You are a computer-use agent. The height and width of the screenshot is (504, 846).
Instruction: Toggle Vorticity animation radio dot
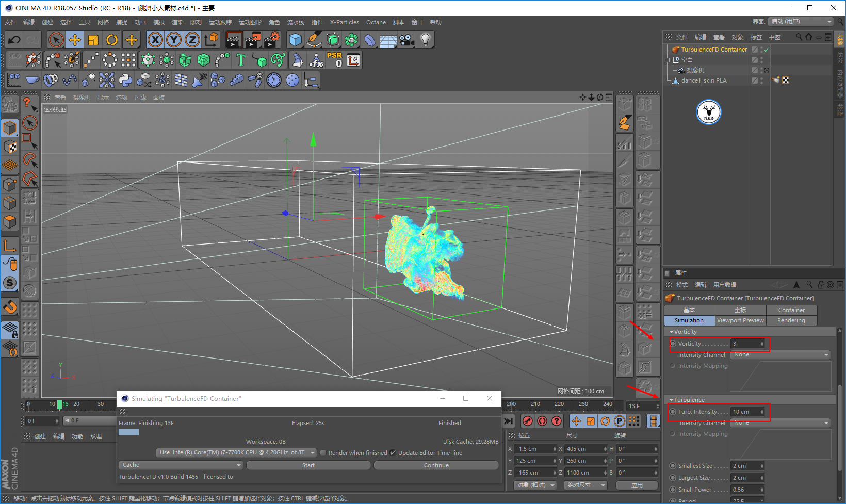(673, 344)
